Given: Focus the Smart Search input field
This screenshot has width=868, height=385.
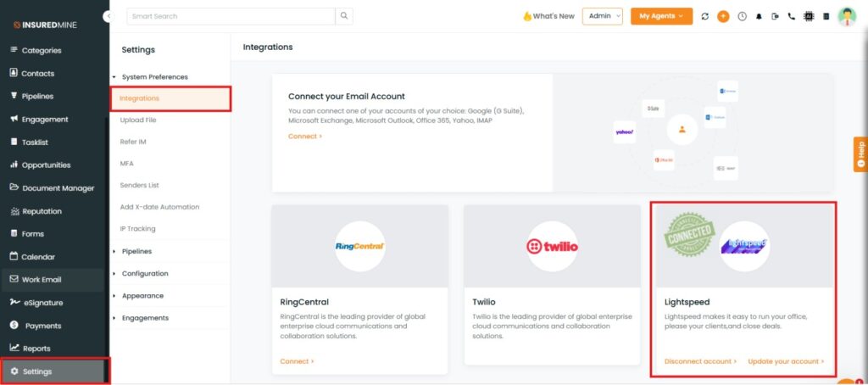Looking at the screenshot, I should coord(231,16).
